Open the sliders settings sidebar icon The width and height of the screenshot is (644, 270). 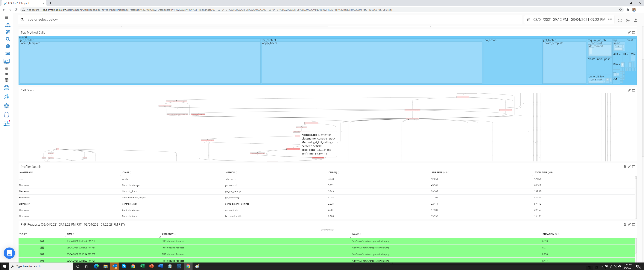coord(7,124)
